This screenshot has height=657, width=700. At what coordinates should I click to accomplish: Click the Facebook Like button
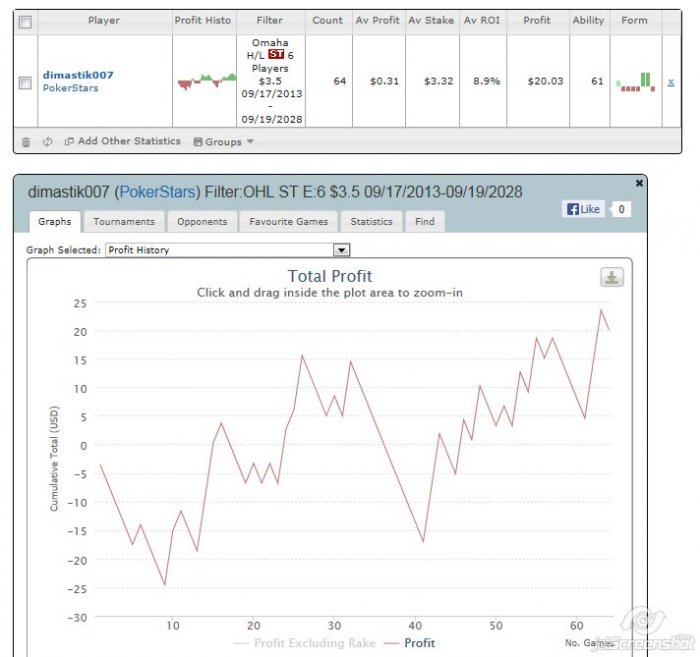click(x=583, y=209)
